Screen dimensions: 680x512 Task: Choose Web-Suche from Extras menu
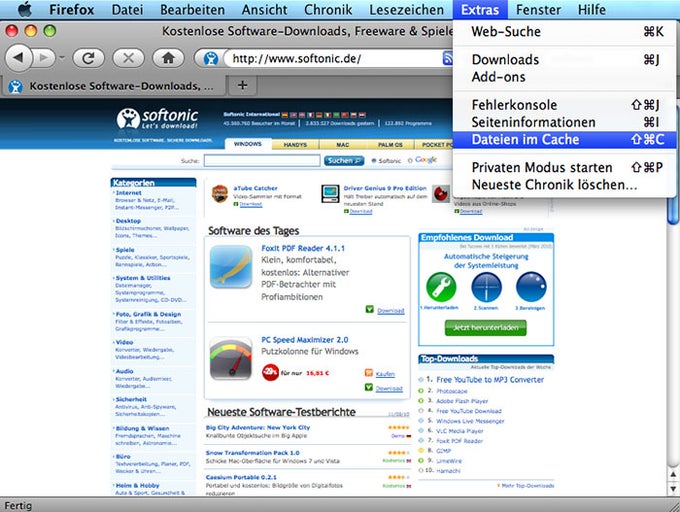pyautogui.click(x=564, y=32)
